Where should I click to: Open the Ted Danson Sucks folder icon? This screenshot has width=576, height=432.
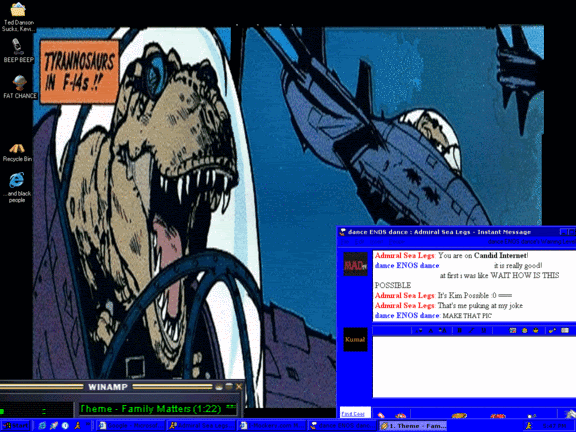coord(18,10)
